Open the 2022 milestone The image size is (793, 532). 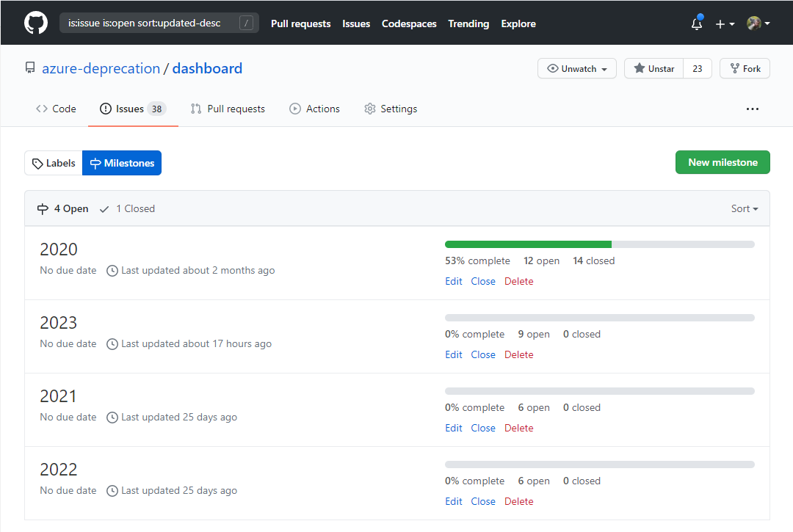[59, 469]
